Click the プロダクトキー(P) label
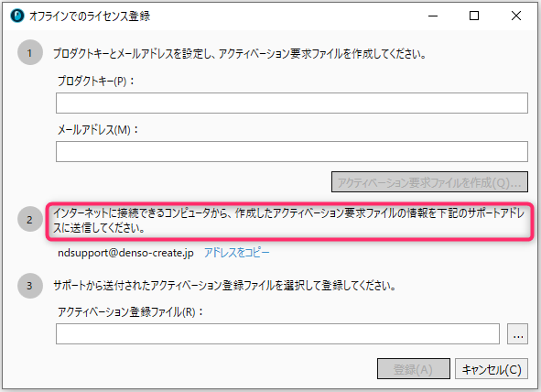 [95, 82]
